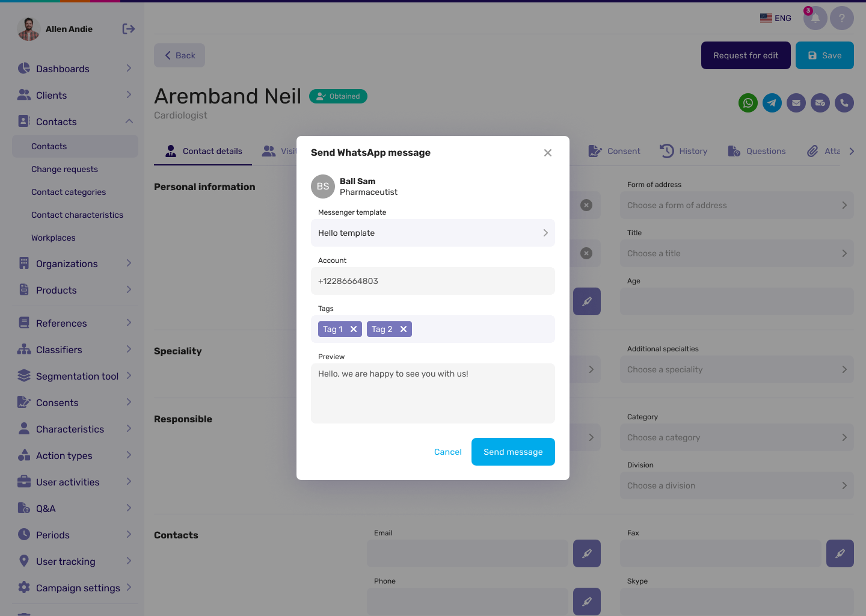This screenshot has width=866, height=616.
Task: Switch to the Contact details tab
Action: click(203, 151)
